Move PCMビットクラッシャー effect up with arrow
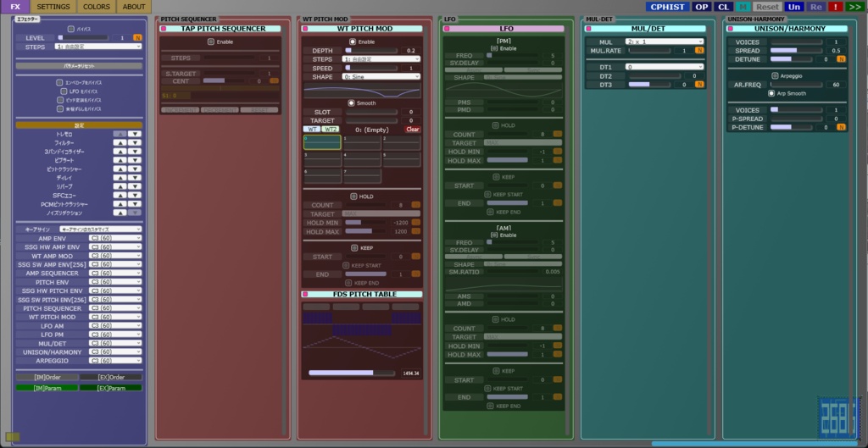The width and height of the screenshot is (868, 448). tap(120, 204)
